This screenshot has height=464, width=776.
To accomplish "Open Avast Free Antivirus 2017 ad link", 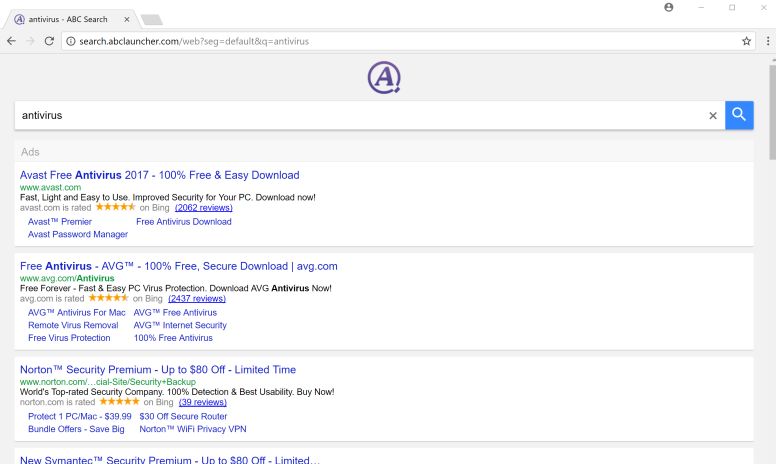I will (159, 175).
